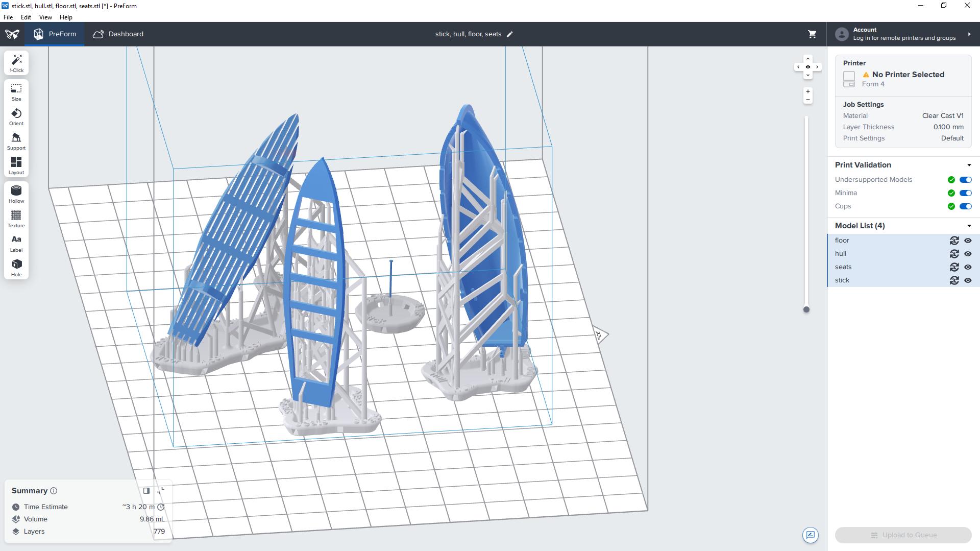Open the File menu
This screenshot has width=980, height=551.
pos(8,17)
